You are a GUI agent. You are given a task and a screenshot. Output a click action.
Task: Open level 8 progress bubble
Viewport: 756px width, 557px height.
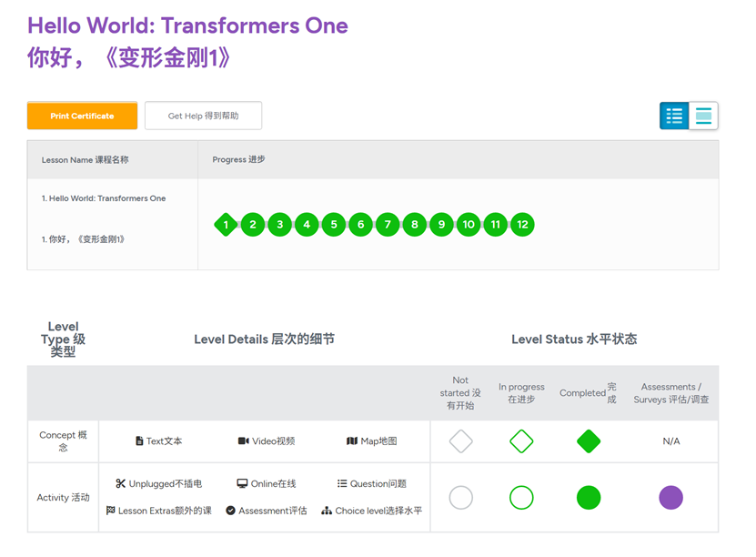point(415,224)
